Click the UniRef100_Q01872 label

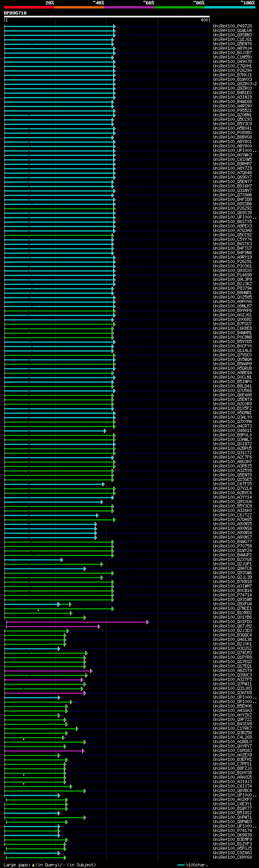tap(232, 444)
